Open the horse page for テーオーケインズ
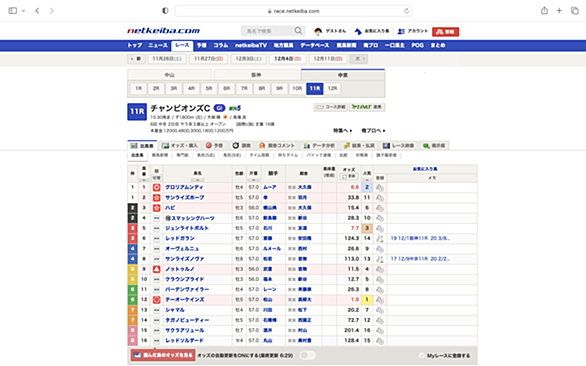Image resolution: width=586 pixels, height=366 pixels. (x=185, y=300)
